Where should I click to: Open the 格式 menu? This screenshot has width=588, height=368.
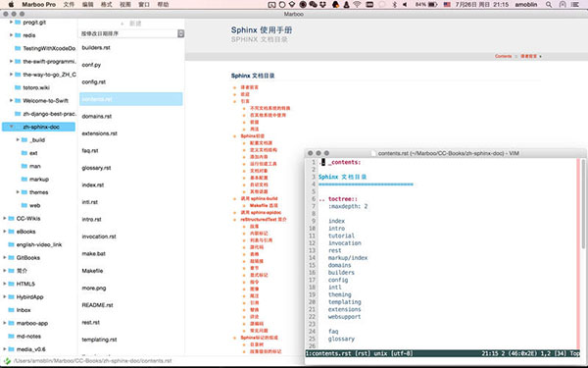(107, 5)
